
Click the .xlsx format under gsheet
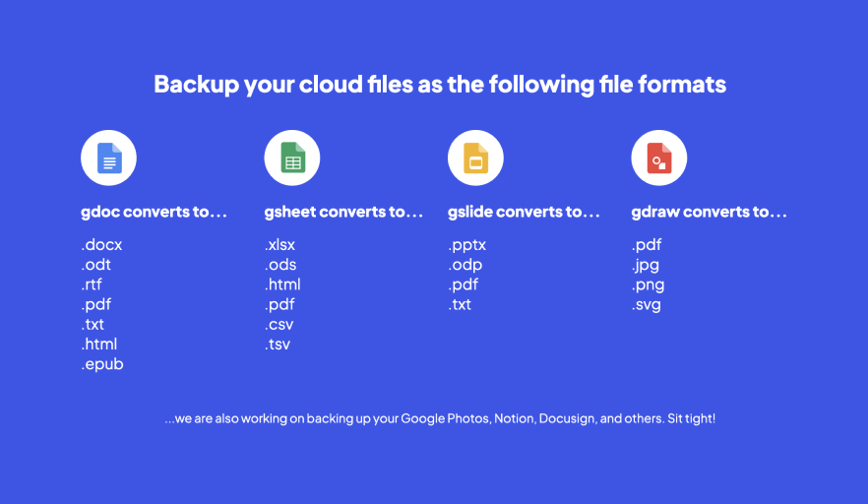coord(280,245)
